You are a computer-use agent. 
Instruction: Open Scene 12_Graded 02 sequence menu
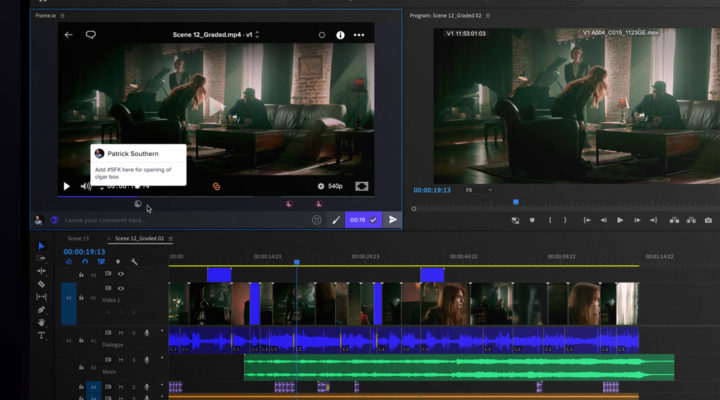coord(170,238)
